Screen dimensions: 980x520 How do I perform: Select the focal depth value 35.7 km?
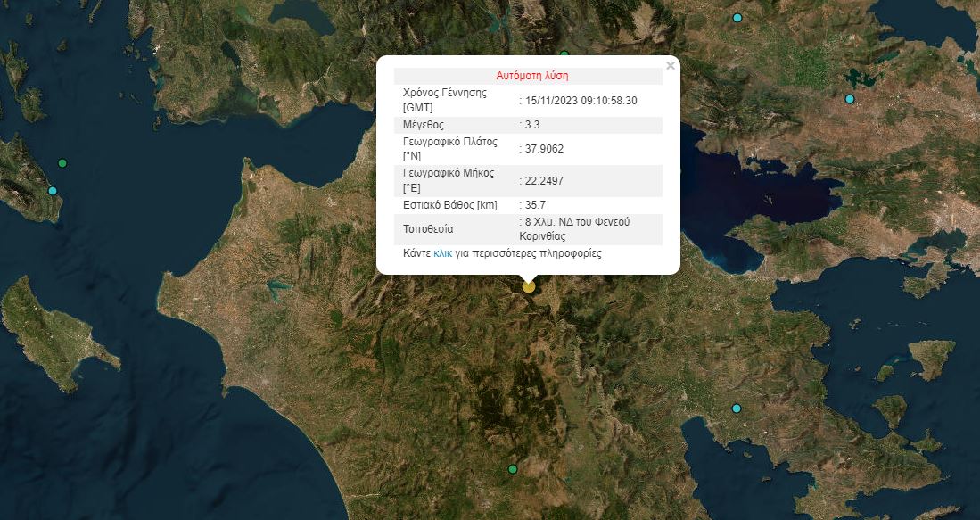pyautogui.click(x=531, y=206)
